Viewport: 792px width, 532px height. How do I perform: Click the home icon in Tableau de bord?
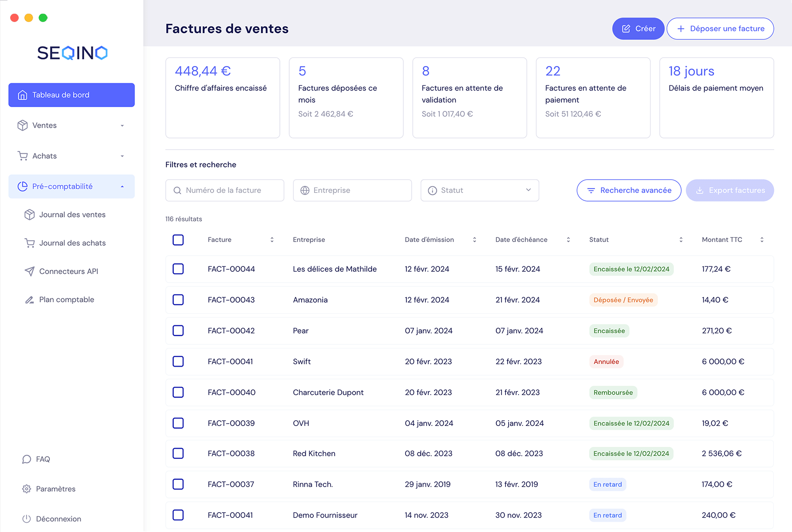coord(22,95)
